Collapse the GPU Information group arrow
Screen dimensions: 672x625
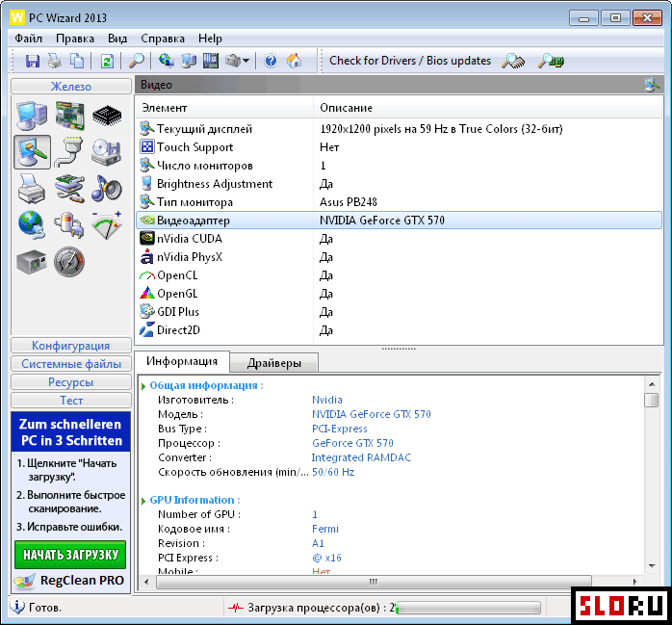point(143,501)
